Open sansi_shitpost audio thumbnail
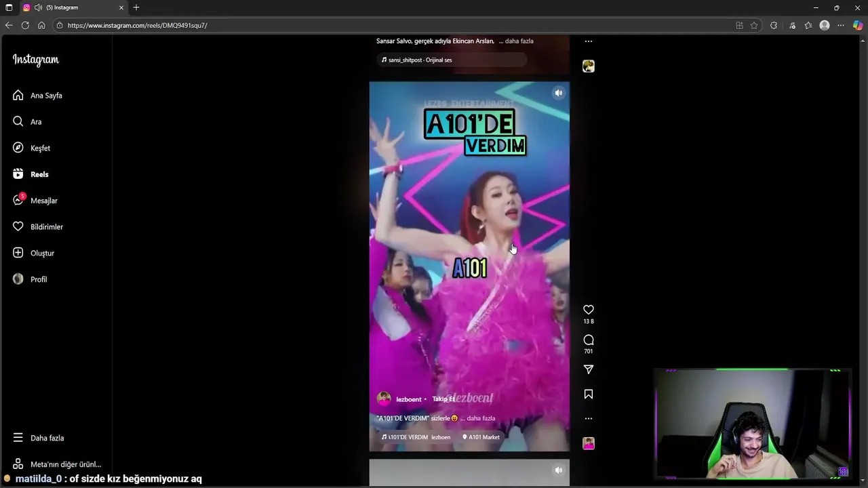This screenshot has width=868, height=488. coord(589,66)
